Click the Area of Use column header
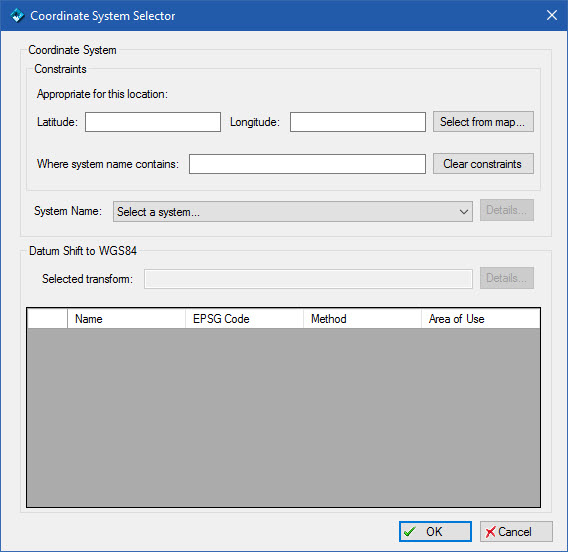 click(481, 319)
